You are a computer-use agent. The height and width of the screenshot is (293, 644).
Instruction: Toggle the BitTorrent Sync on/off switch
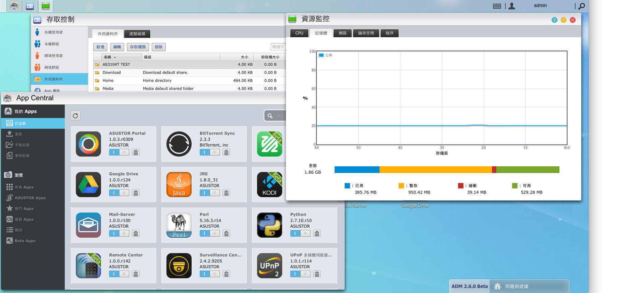point(210,152)
